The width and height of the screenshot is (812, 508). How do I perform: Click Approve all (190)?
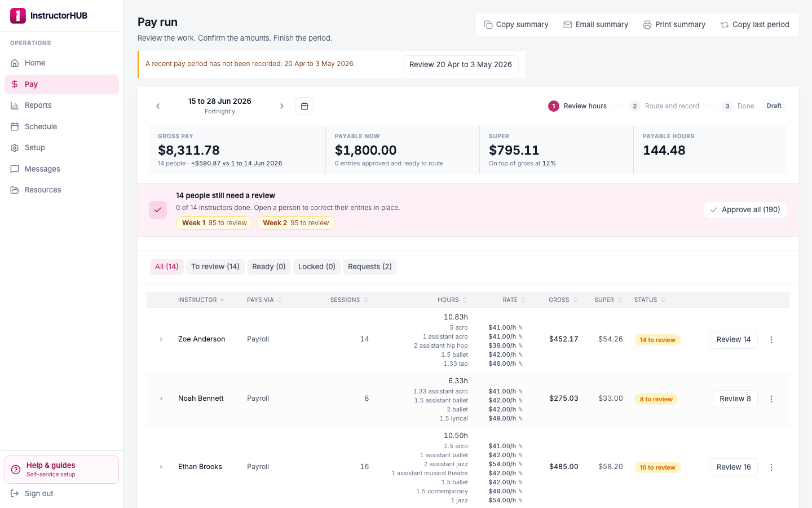[x=745, y=210]
